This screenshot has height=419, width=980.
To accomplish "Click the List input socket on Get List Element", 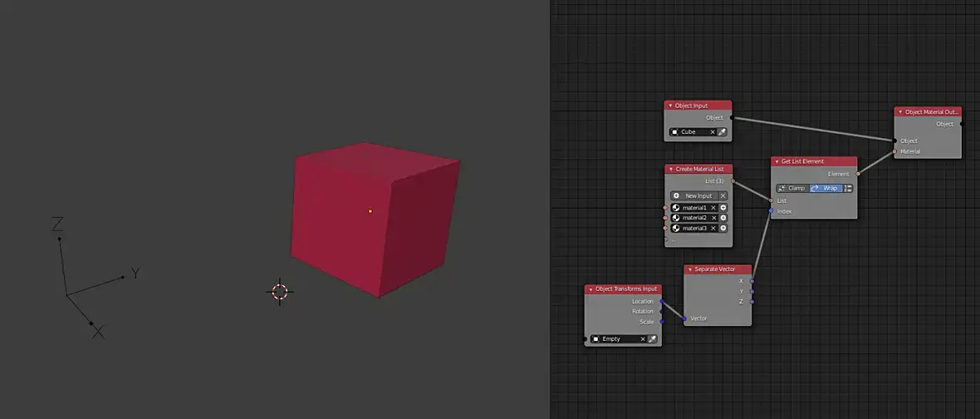I will [x=772, y=200].
